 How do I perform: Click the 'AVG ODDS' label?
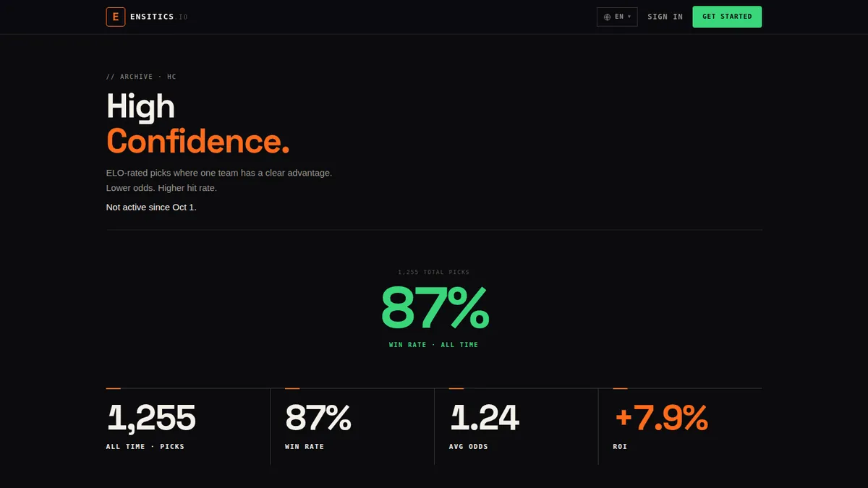tap(469, 447)
